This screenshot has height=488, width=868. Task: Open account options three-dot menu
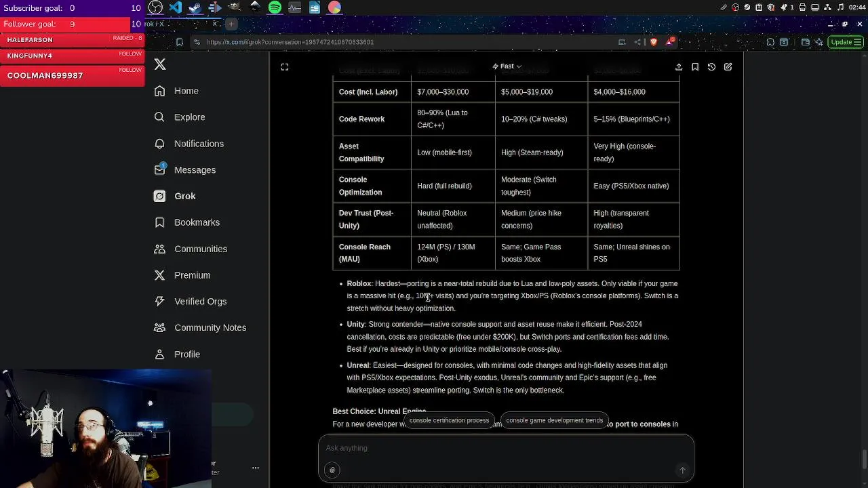(256, 468)
